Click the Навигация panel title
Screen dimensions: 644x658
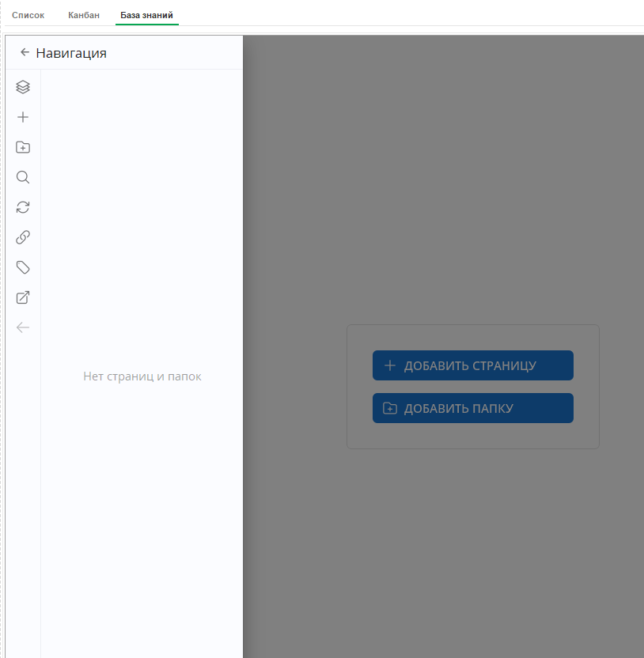click(71, 53)
